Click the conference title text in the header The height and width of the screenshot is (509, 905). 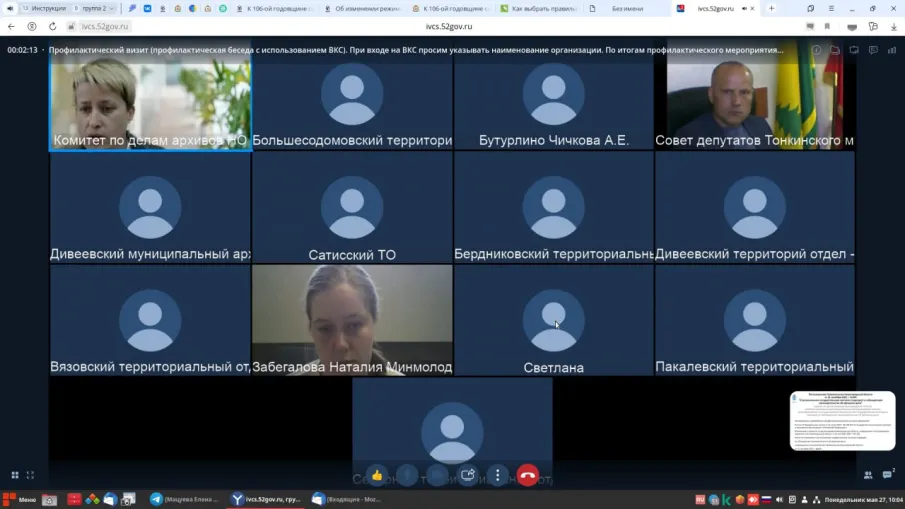(416, 50)
